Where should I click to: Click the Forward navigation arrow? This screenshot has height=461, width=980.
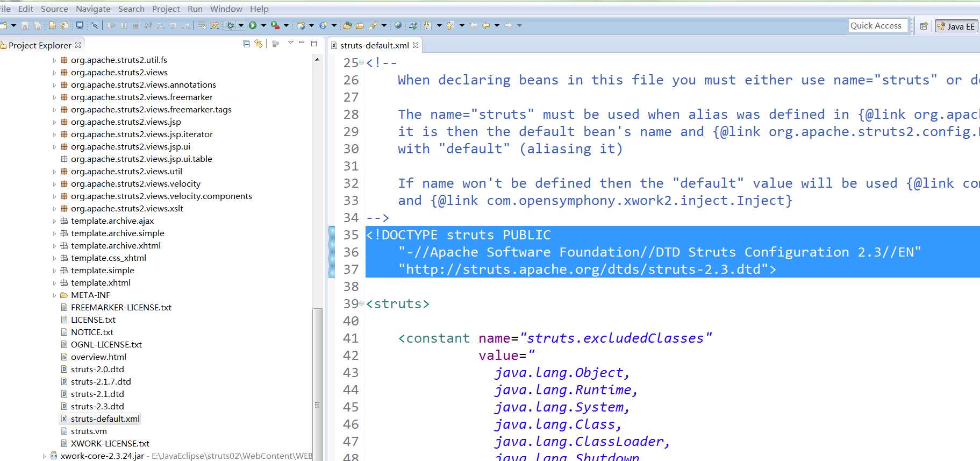(508, 25)
